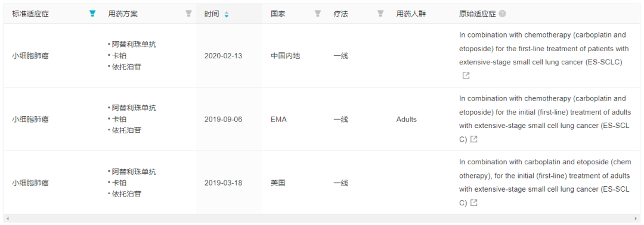Sort table by 时间 column
This screenshot has width=644, height=225.
coord(227,14)
